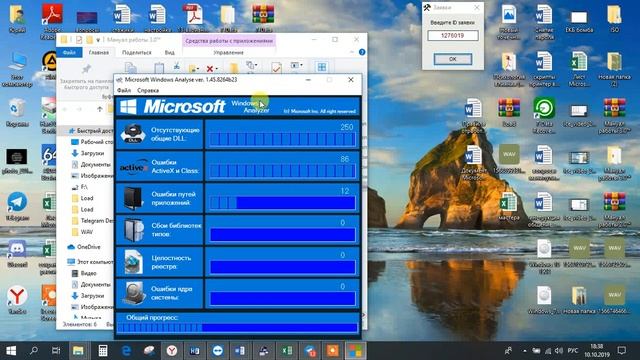The width and height of the screenshot is (640, 360).
Task: Open Discord desktop shortcut
Action: [x=17, y=253]
